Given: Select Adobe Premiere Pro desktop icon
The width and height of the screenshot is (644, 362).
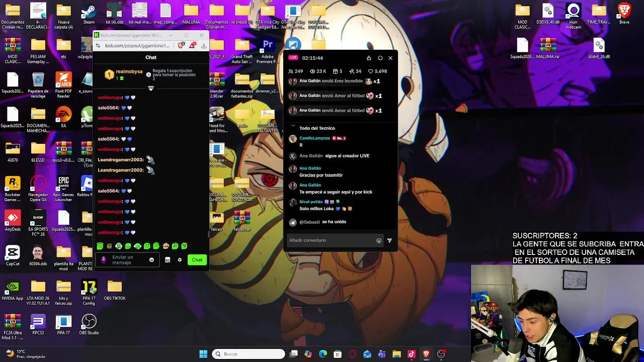Looking at the screenshot, I should [x=268, y=51].
